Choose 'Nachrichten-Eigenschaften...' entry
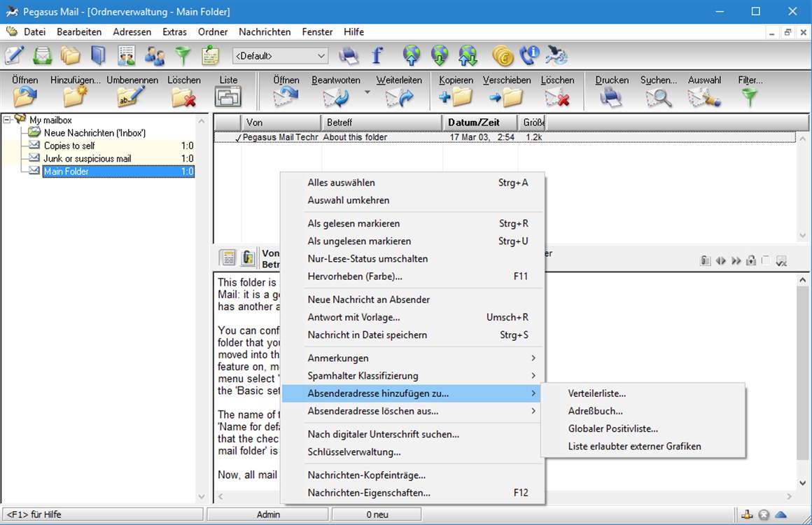 (413, 492)
